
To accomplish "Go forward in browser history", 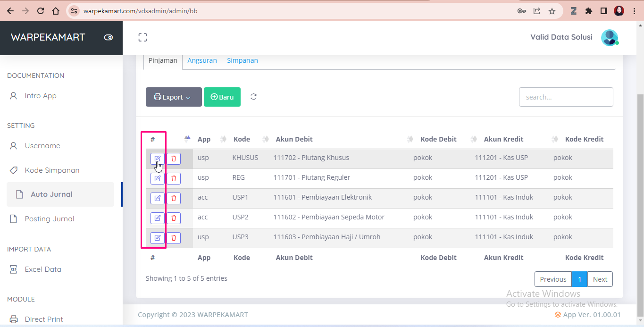I will coord(25,11).
